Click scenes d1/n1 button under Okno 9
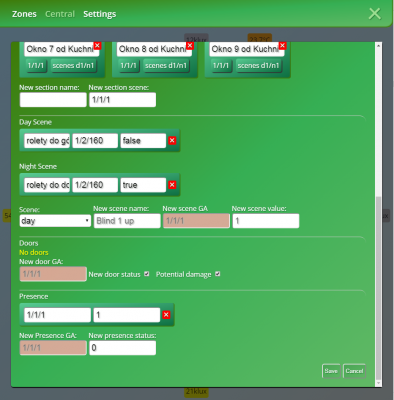394x400 pixels. point(258,65)
